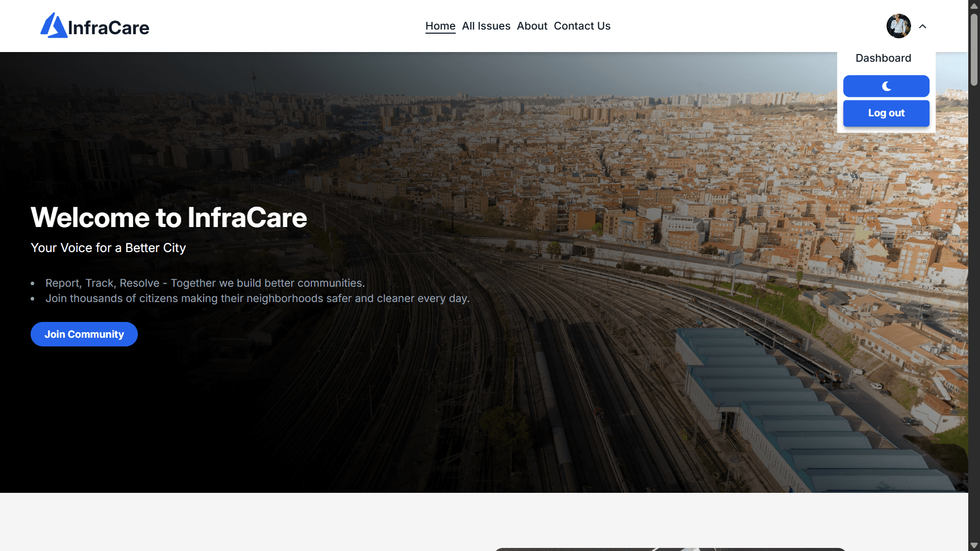Open Dashboard from the profile menu
The height and width of the screenshot is (551, 980).
[x=883, y=58]
